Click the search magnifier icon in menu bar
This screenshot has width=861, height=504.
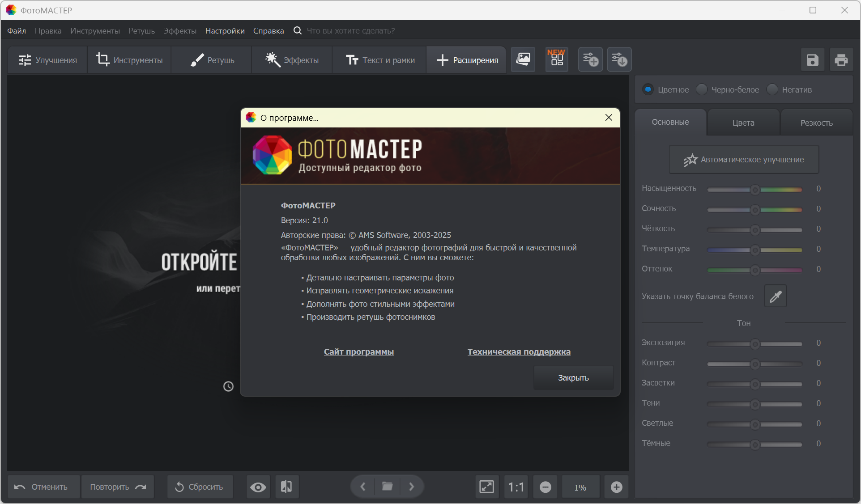[298, 31]
